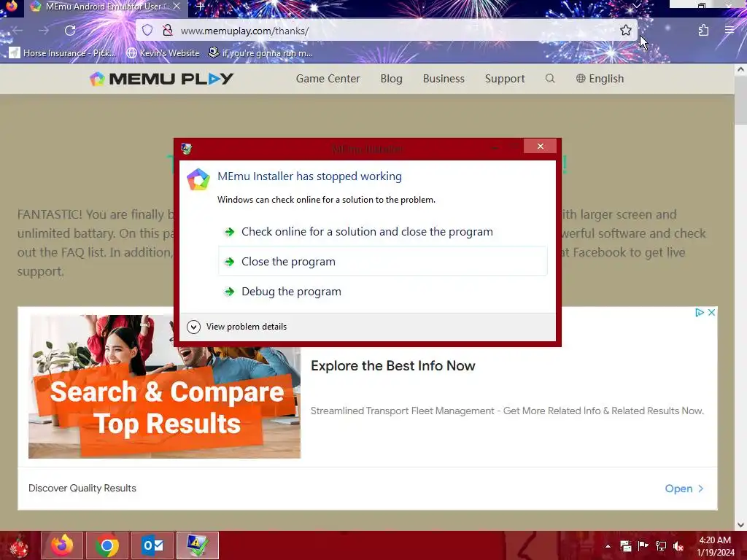
Task: Open the Game Center menu
Action: point(328,79)
